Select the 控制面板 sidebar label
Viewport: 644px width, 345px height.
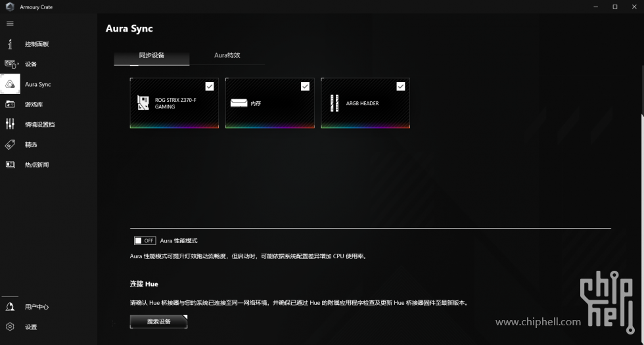(x=37, y=45)
